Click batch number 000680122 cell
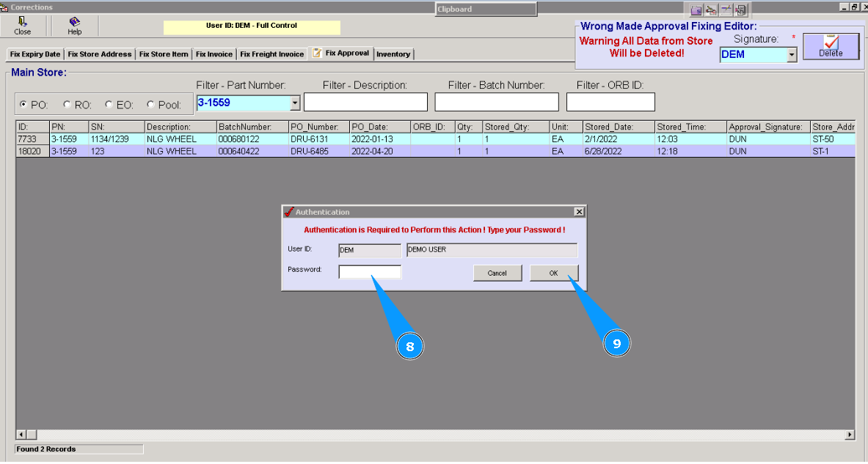This screenshot has width=868, height=464. point(252,139)
